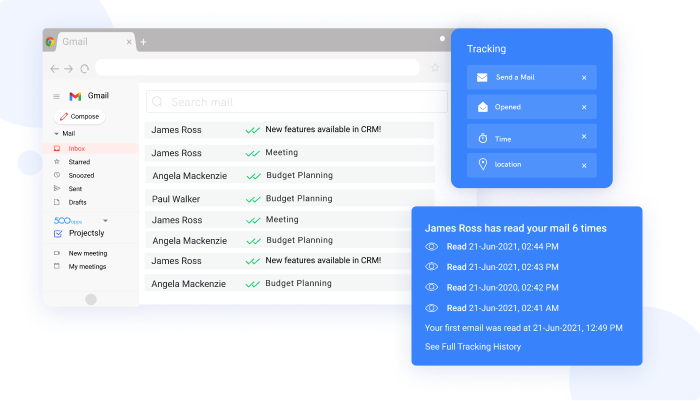Click the location pin icon
Viewport: 700px width, 401px height.
(483, 164)
